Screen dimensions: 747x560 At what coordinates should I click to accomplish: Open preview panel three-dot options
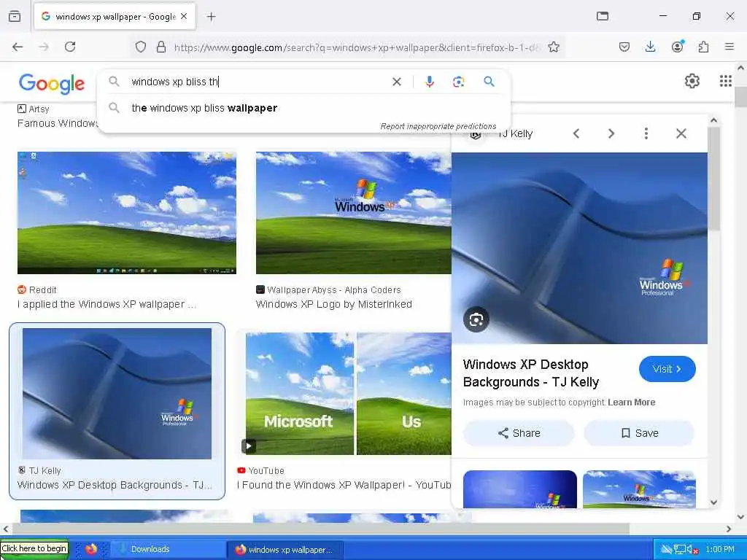(x=646, y=134)
